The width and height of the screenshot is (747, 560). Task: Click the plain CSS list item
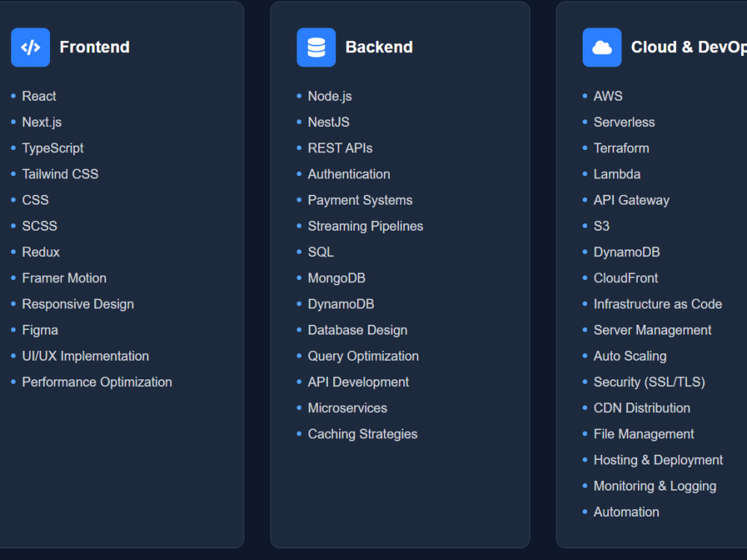coord(35,200)
